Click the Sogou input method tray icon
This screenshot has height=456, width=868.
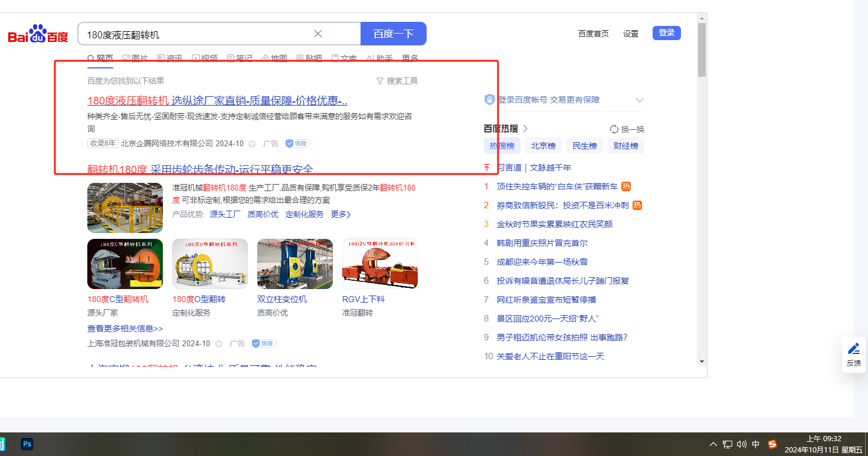coord(772,444)
